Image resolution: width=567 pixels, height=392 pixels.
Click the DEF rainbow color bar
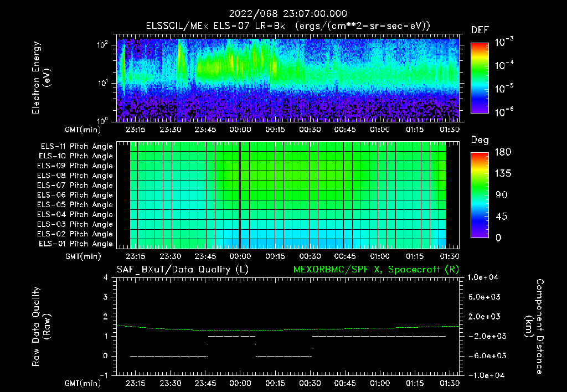pyautogui.click(x=480, y=78)
